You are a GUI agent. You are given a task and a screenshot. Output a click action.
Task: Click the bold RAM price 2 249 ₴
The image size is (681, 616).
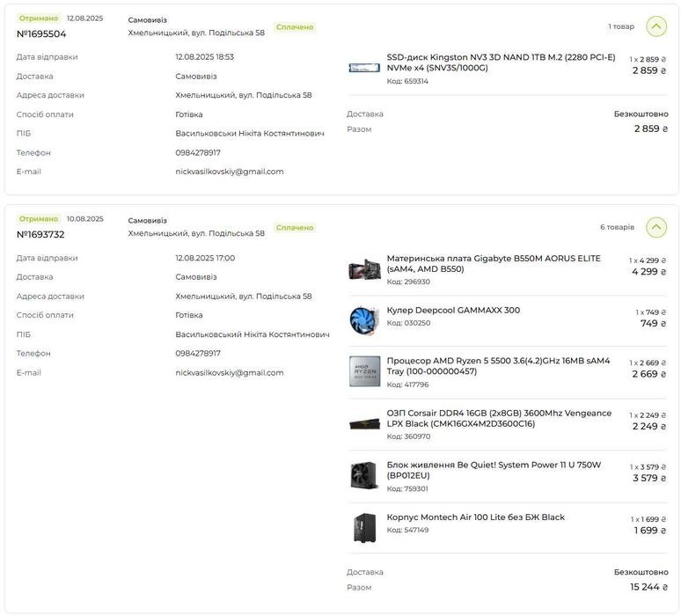pos(649,427)
